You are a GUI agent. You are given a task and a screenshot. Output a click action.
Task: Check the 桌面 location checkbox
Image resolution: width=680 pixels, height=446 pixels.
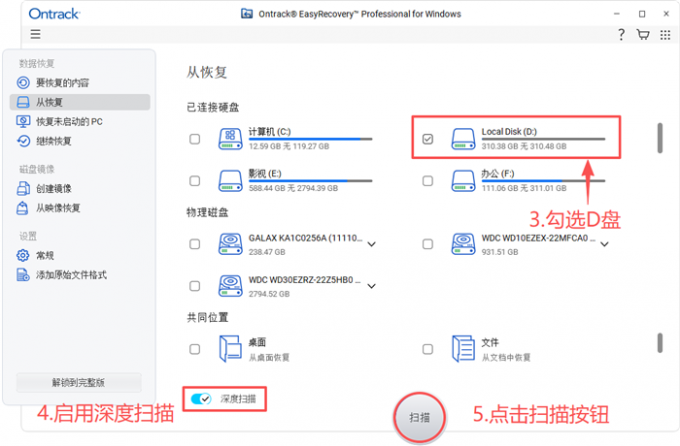195,349
